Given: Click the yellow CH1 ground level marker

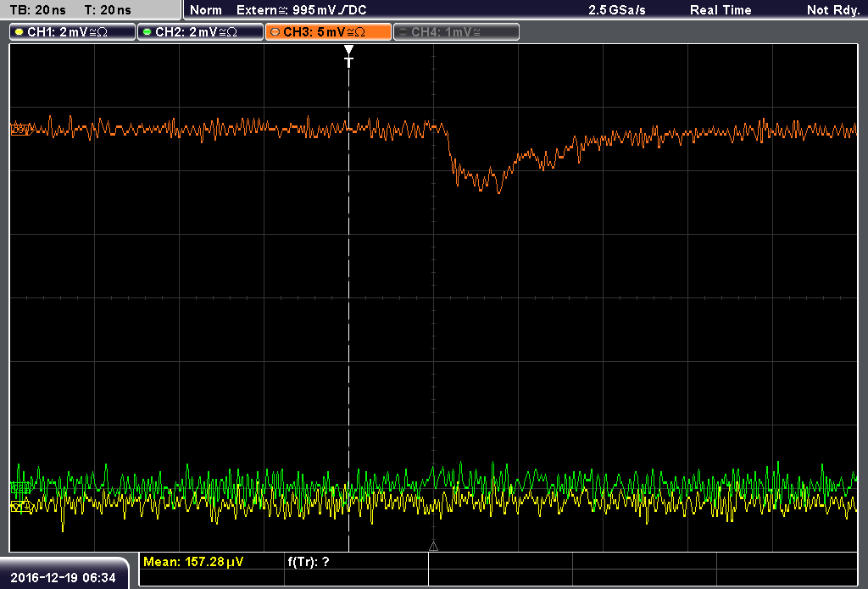Looking at the screenshot, I should [21, 506].
